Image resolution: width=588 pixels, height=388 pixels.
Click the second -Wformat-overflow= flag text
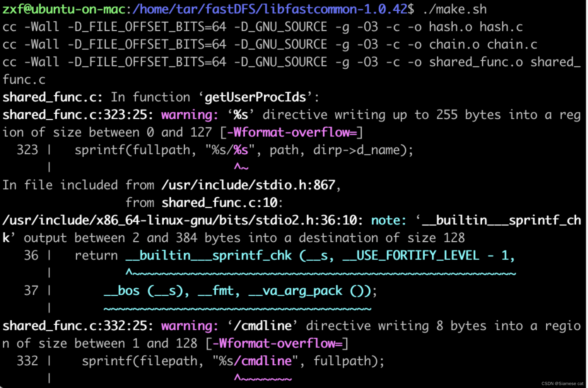[277, 344]
